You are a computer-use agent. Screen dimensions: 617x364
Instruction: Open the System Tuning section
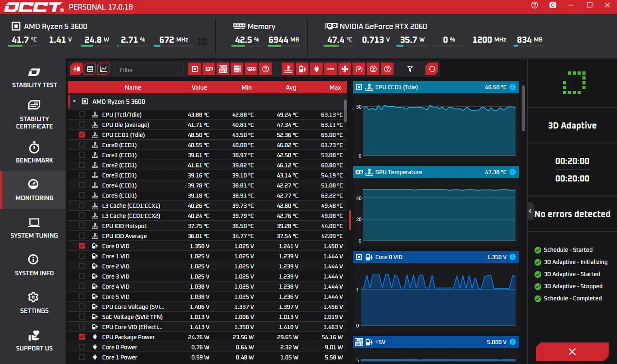[x=34, y=228]
